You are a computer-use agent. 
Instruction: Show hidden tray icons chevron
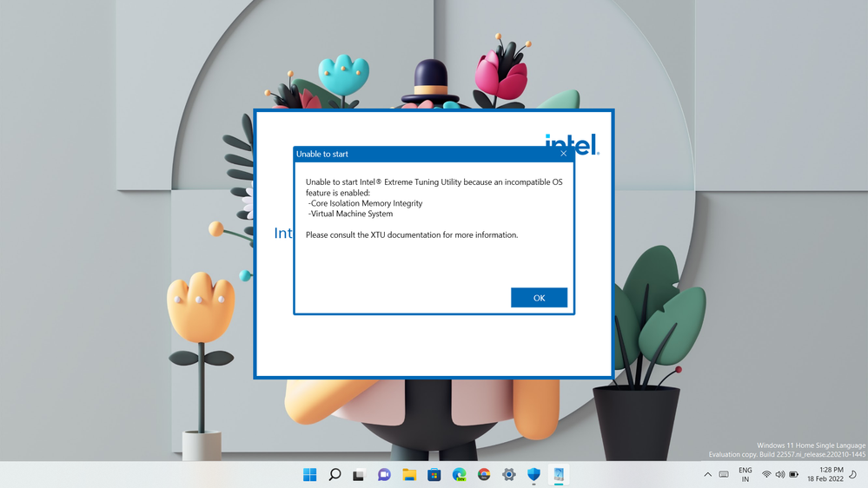[707, 475]
